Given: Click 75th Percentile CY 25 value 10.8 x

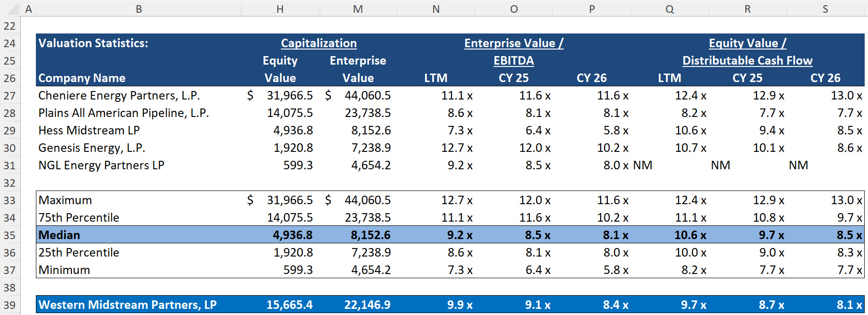Looking at the screenshot, I should [x=768, y=217].
